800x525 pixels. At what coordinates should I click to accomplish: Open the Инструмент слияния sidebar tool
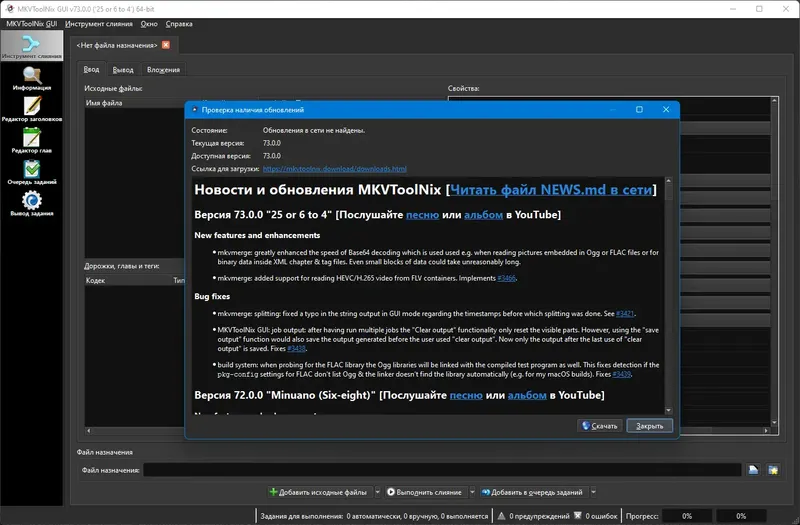point(32,46)
